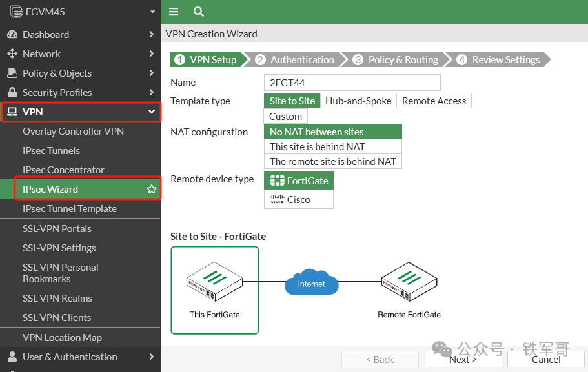Go to Authentication step 2
588x372 pixels.
[x=295, y=59]
